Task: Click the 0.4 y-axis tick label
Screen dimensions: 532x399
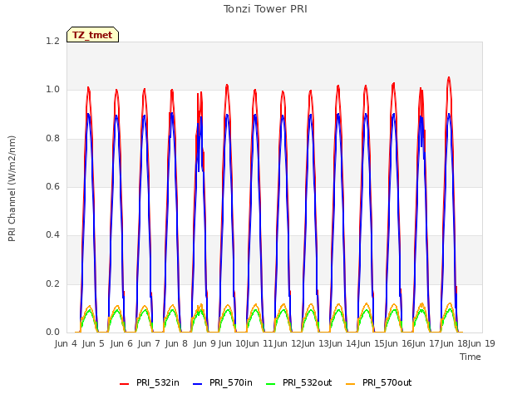Action: (52, 234)
